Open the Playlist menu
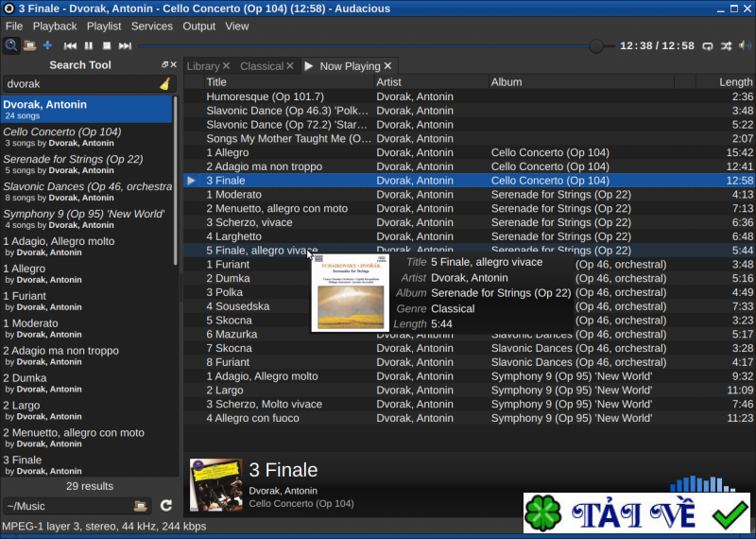Screen dimensions: 756x539 (x=104, y=26)
